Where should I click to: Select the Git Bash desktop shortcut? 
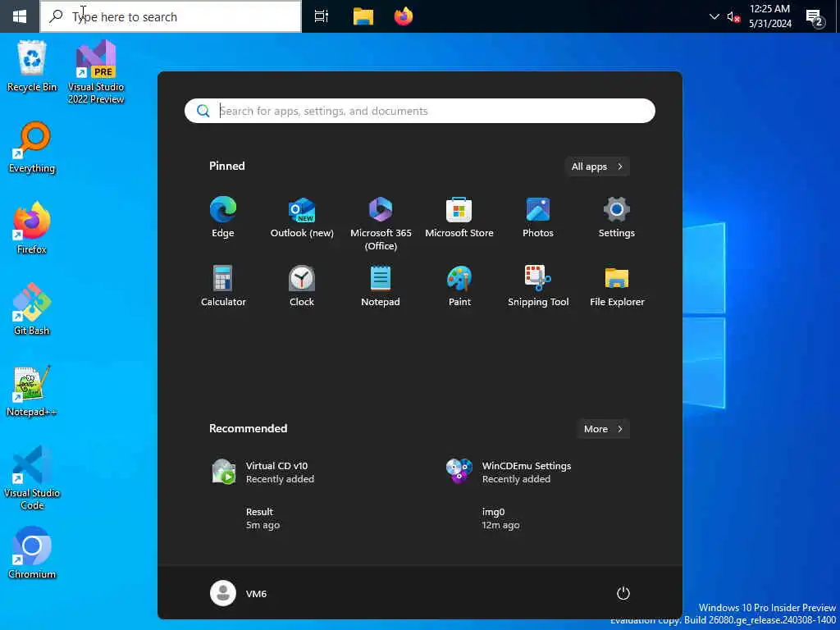pyautogui.click(x=32, y=309)
